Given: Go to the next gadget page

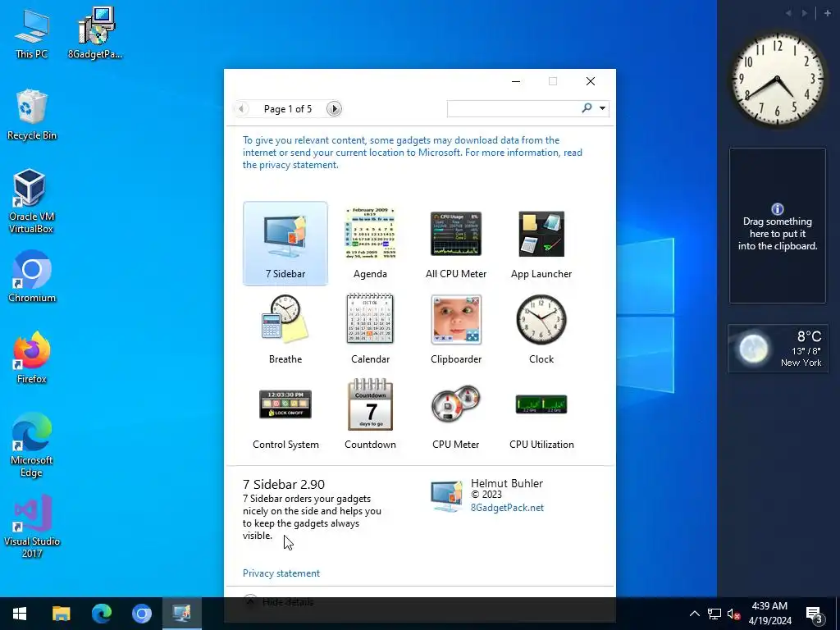Looking at the screenshot, I should (334, 109).
